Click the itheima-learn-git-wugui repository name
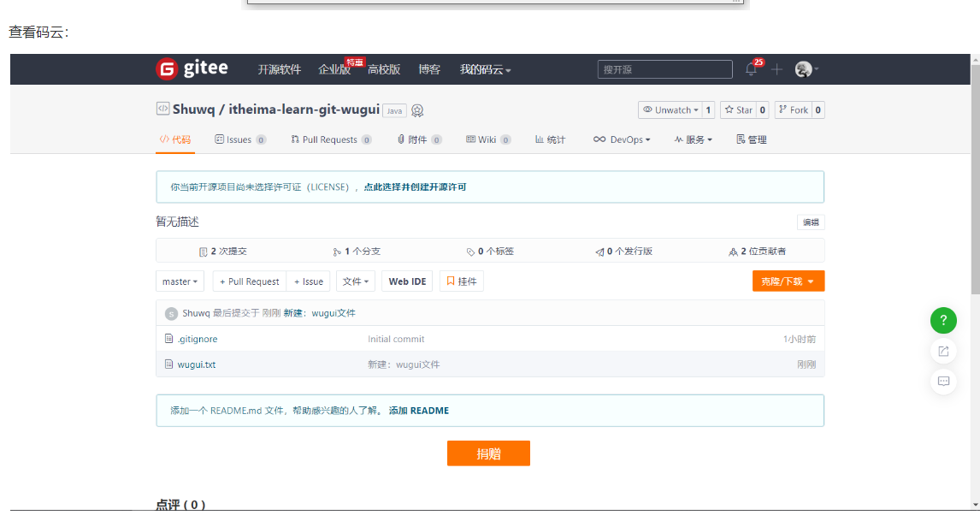This screenshot has width=980, height=527. click(x=304, y=110)
